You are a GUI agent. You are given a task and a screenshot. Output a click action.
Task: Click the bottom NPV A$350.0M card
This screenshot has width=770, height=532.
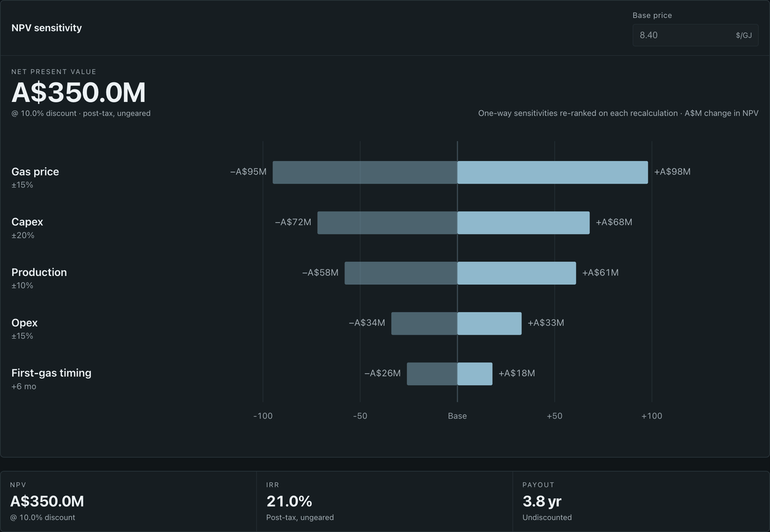(x=128, y=502)
